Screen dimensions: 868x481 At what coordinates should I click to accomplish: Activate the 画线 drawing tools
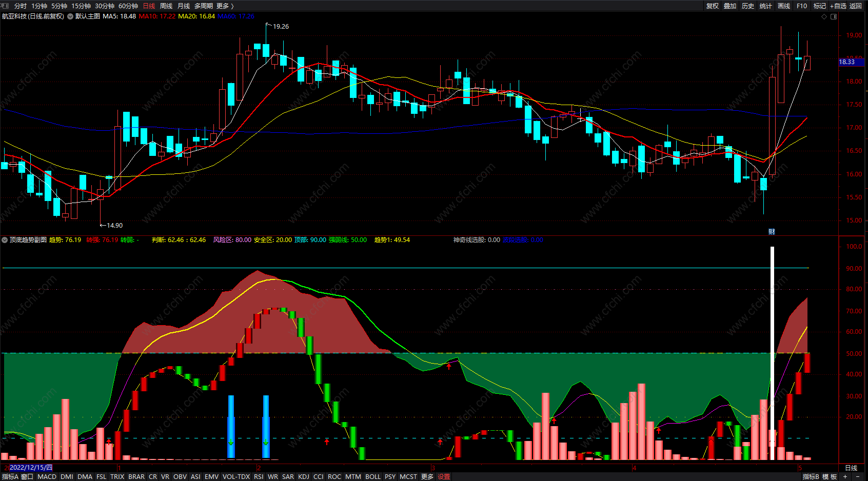pyautogui.click(x=784, y=6)
